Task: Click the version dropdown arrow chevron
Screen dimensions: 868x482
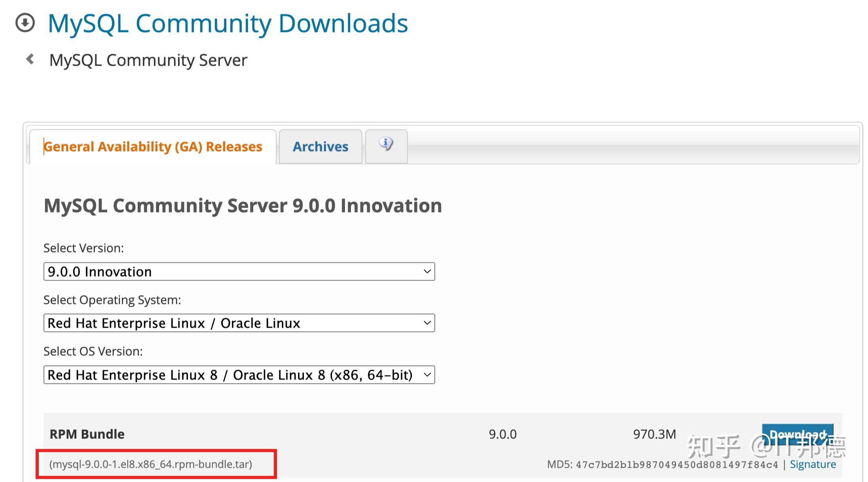Action: 427,271
